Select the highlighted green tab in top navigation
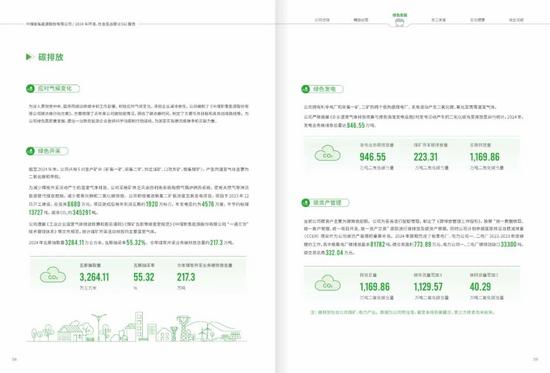The height and width of the screenshot is (373, 550). (400, 19)
